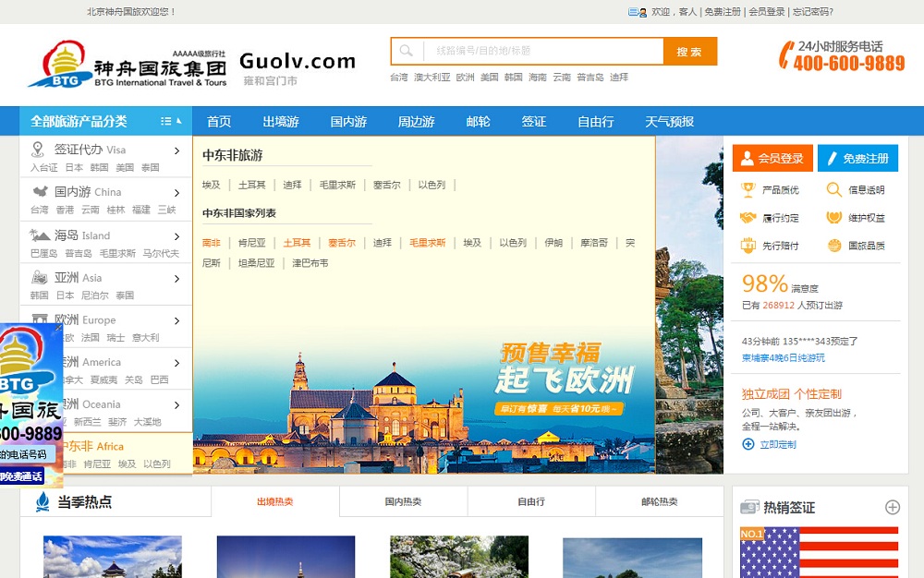Click the orange 搜索 button
The image size is (924, 578).
689,51
